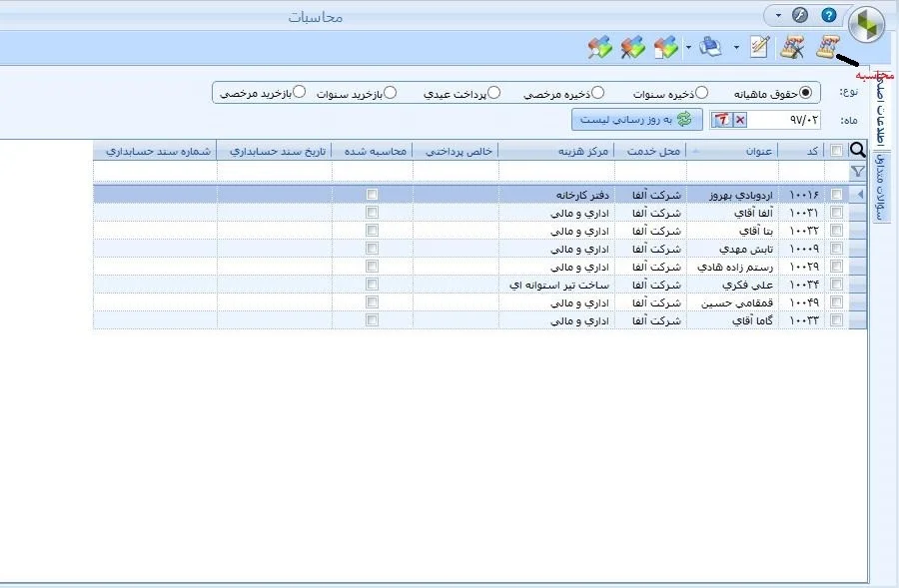899x588 pixels.
Task: Check the محاسبه شده box for اردوبادي بهروز
Action: click(374, 194)
